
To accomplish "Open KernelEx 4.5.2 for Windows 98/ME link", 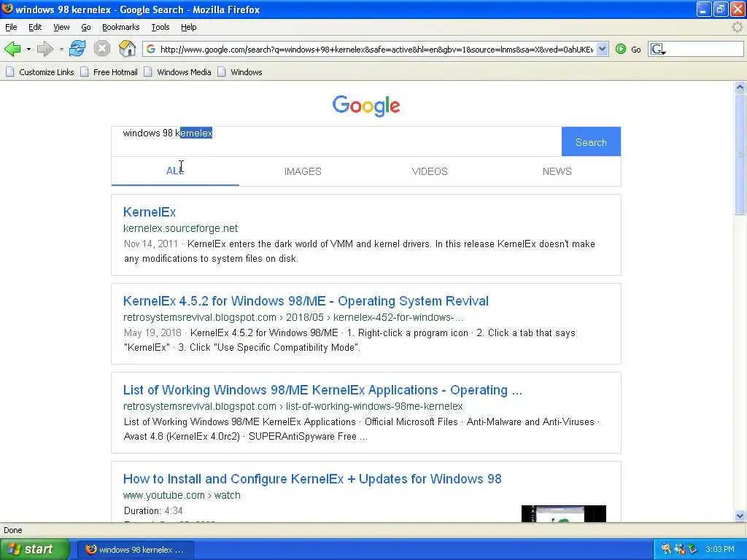I will tap(306, 301).
